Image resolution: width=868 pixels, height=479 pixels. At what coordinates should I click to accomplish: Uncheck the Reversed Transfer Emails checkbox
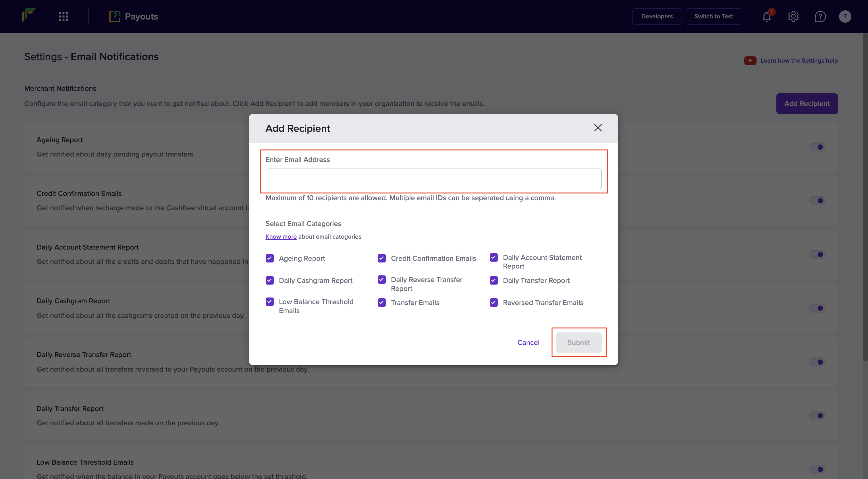[x=494, y=302]
